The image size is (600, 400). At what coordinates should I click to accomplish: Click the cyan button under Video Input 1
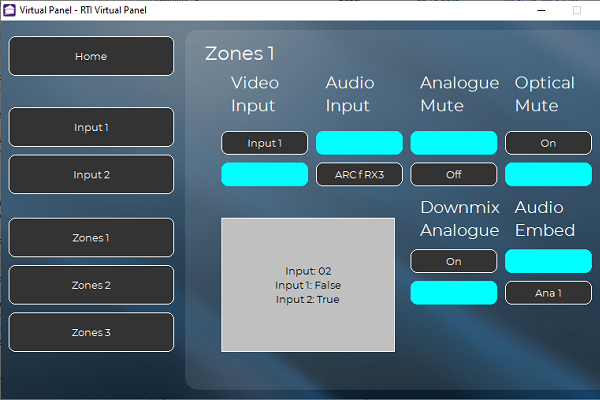(264, 175)
